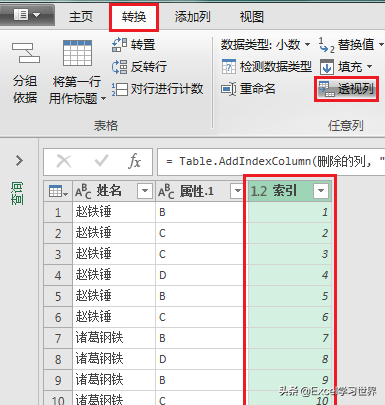Image resolution: width=385 pixels, height=405 pixels.
Task: Click inside the Table.AddIndexColumn formula field
Action: 271,162
